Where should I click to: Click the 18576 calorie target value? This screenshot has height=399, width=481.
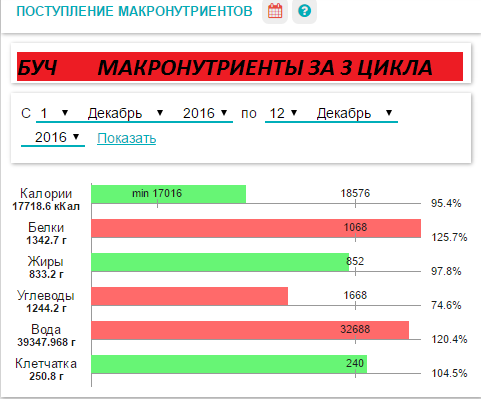[x=355, y=193]
